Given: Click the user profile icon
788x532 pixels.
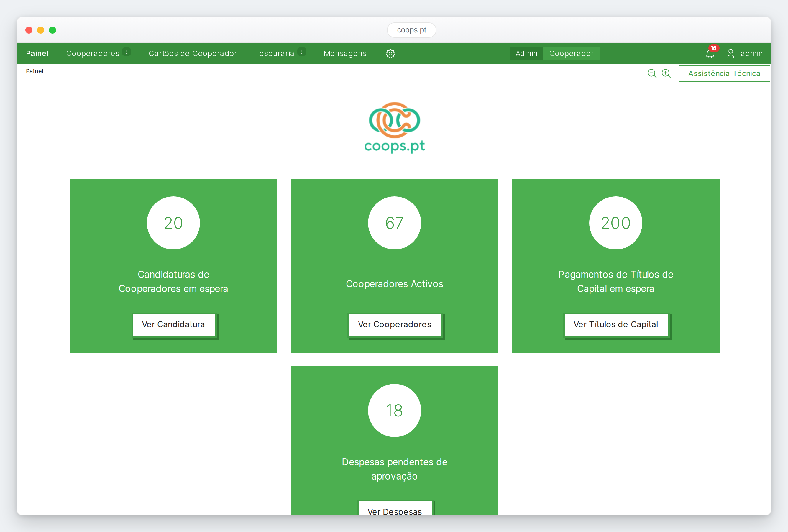Looking at the screenshot, I should (x=731, y=54).
